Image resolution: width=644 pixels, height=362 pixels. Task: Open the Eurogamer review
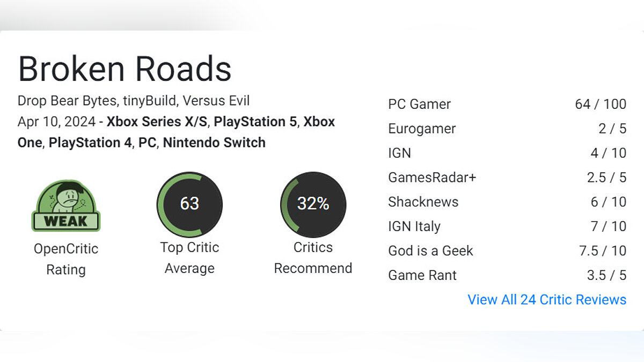pos(422,129)
